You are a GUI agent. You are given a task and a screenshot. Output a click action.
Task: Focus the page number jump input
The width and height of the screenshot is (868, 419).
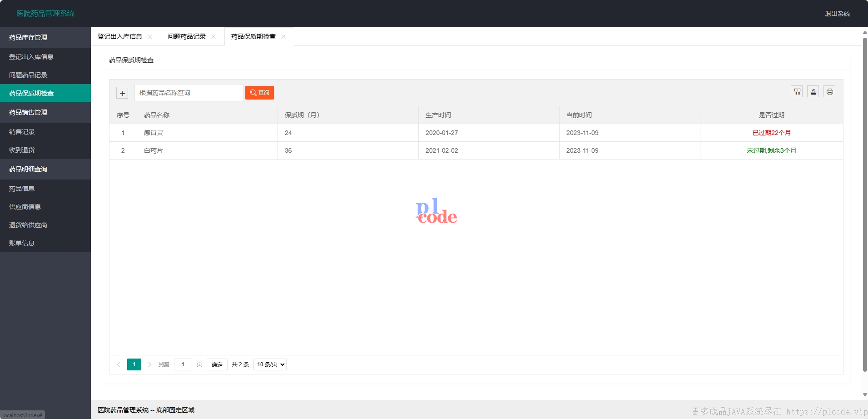tap(183, 364)
